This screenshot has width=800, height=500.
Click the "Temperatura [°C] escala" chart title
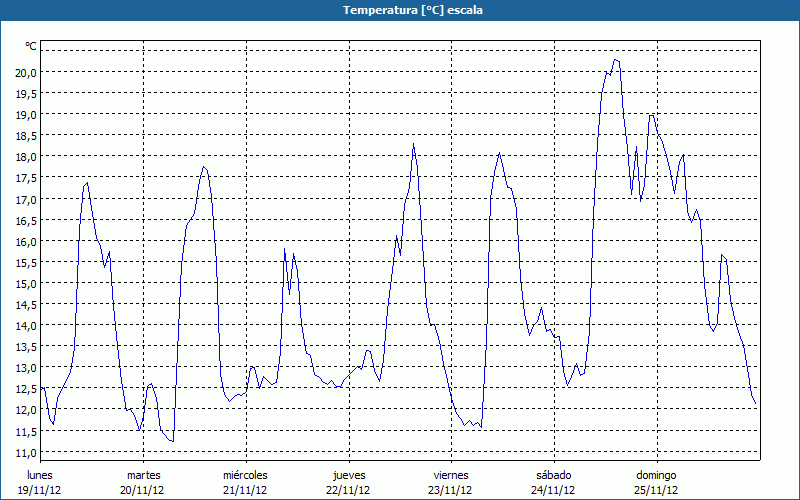tap(400, 10)
